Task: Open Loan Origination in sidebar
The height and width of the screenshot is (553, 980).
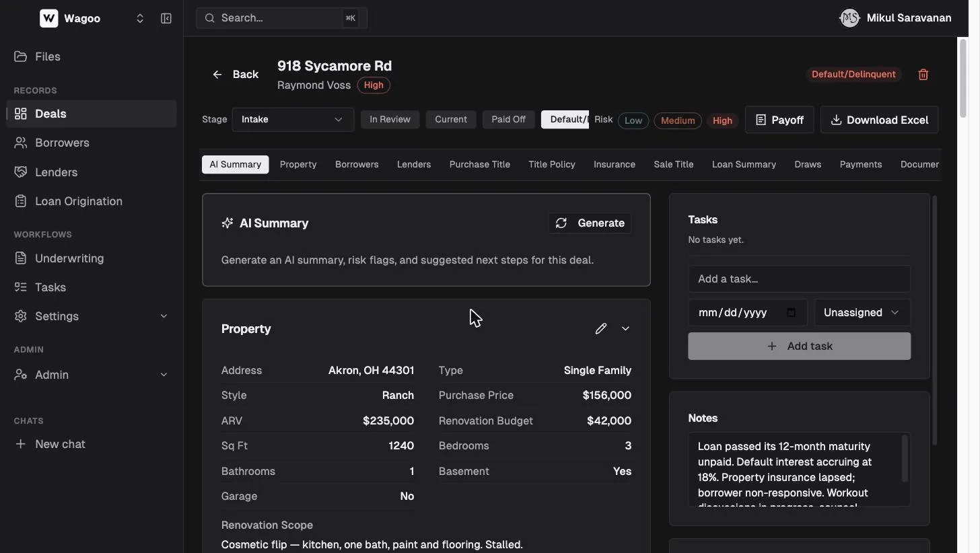Action: (92, 201)
